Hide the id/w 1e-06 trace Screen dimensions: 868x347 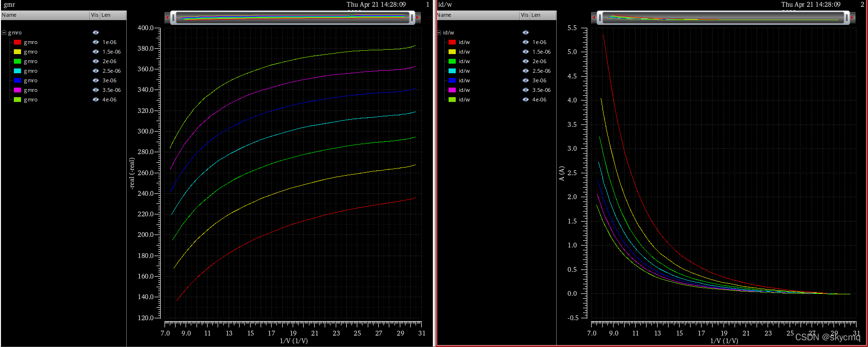pos(526,42)
